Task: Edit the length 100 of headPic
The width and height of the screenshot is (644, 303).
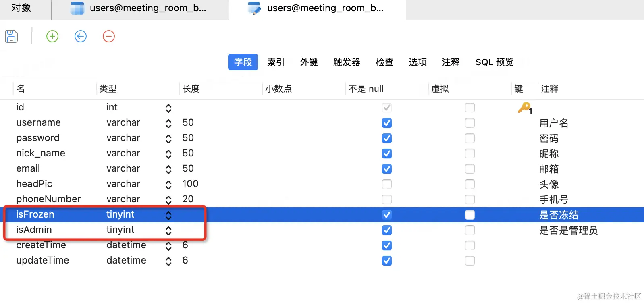Action: (x=190, y=184)
